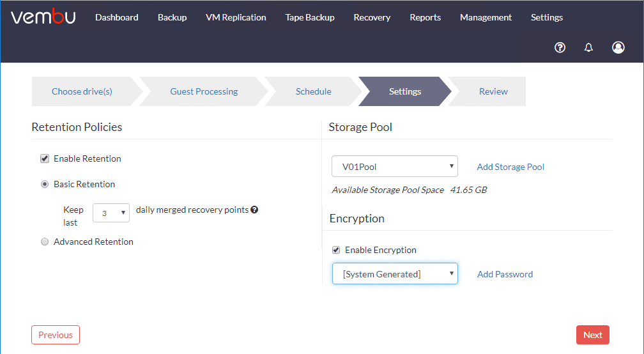The image size is (644, 354).
Task: Open the Dashboard menu
Action: (117, 17)
